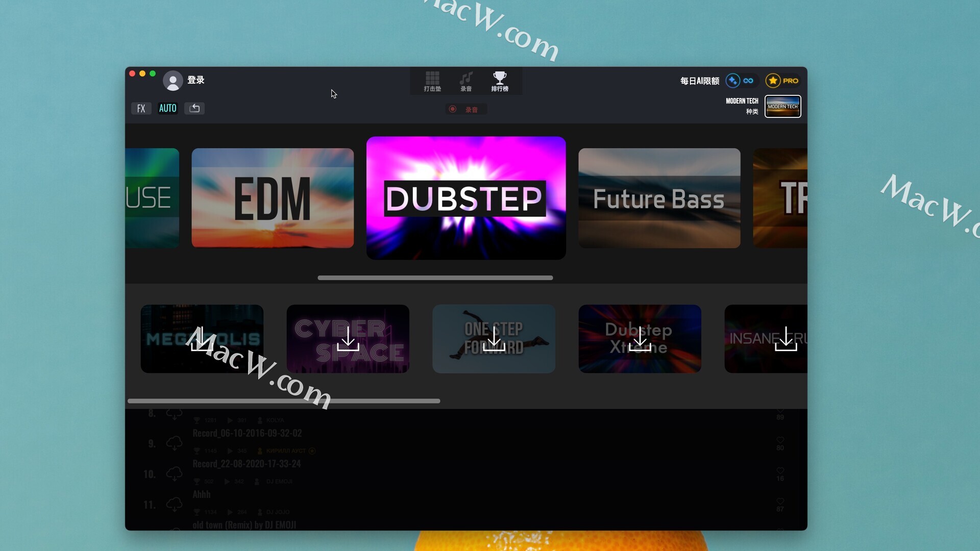Click cloud download icon for rank 11
This screenshot has height=551, width=980.
(x=174, y=504)
